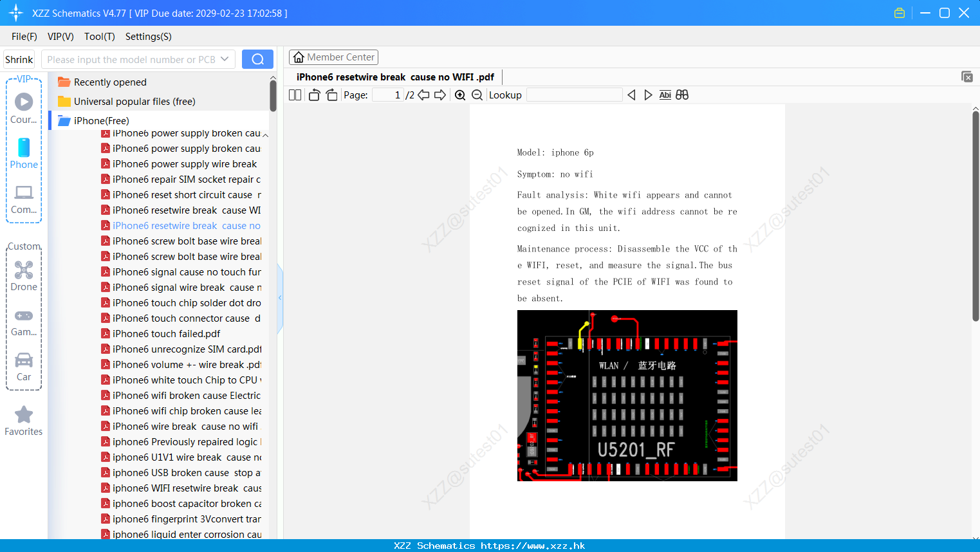This screenshot has height=552, width=980.
Task: Select Phone category in sidebar
Action: tap(24, 153)
